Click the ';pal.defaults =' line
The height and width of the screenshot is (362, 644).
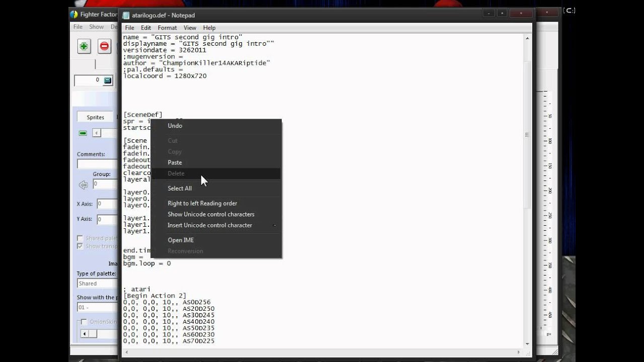click(153, 69)
